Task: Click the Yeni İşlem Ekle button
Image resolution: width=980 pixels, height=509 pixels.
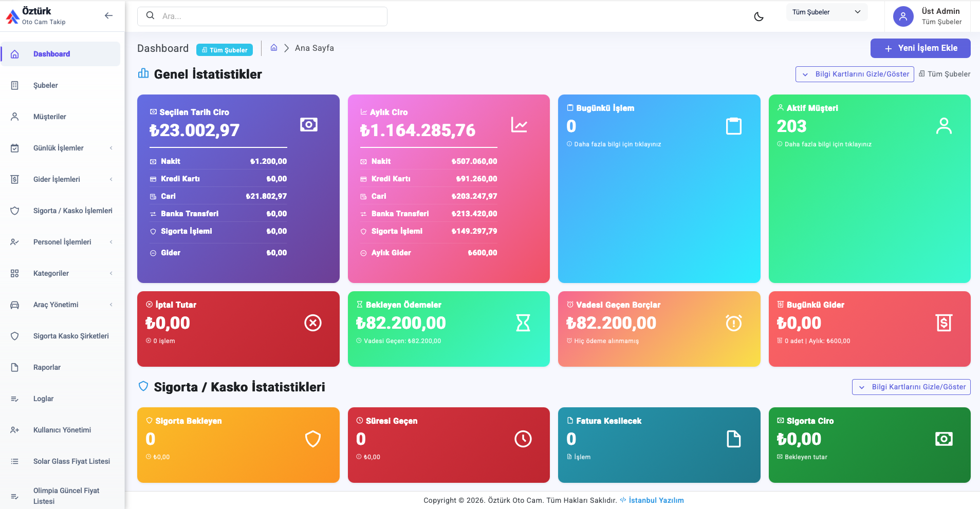Action: click(x=920, y=48)
